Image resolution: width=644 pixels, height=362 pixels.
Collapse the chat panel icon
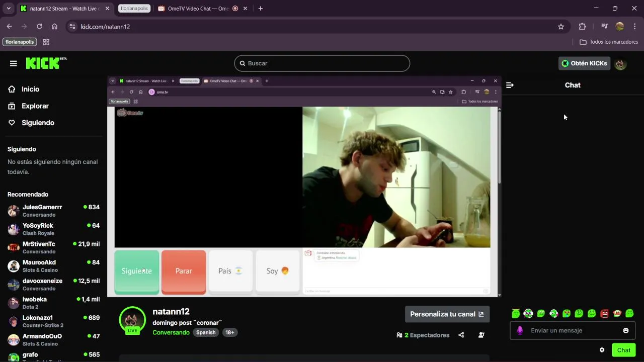tap(510, 85)
